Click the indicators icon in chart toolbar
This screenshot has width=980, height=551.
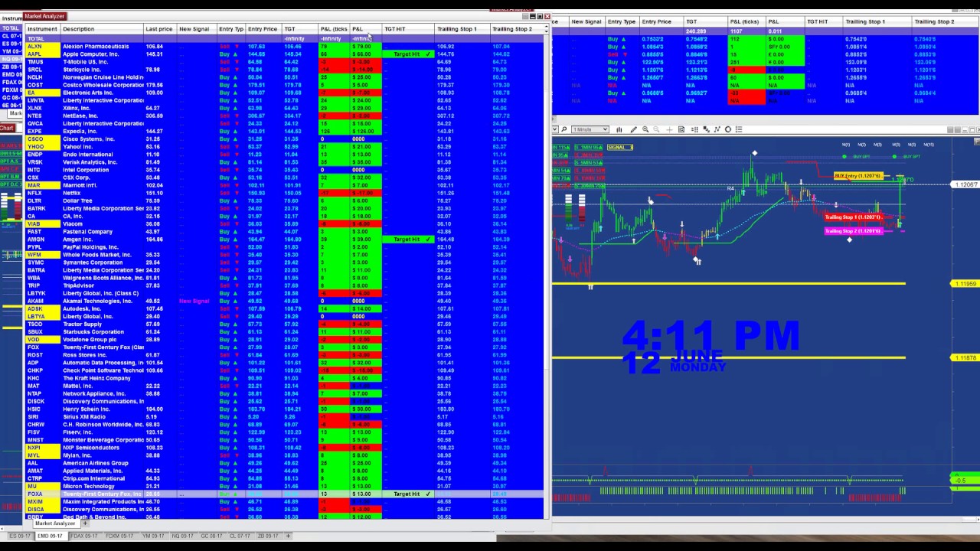pyautogui.click(x=706, y=129)
